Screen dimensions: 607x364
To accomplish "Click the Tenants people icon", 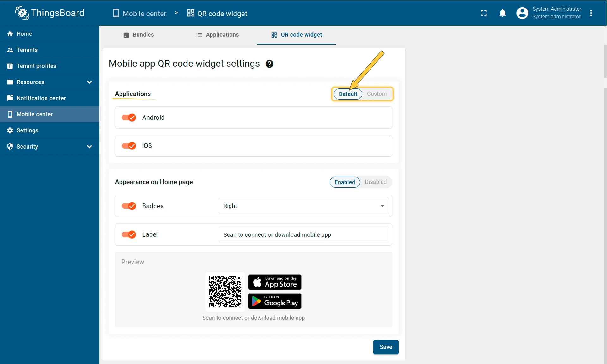I will [10, 50].
